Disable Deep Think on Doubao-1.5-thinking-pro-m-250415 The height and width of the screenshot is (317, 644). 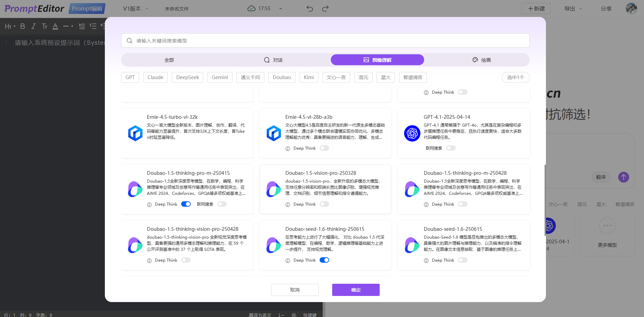pyautogui.click(x=186, y=204)
